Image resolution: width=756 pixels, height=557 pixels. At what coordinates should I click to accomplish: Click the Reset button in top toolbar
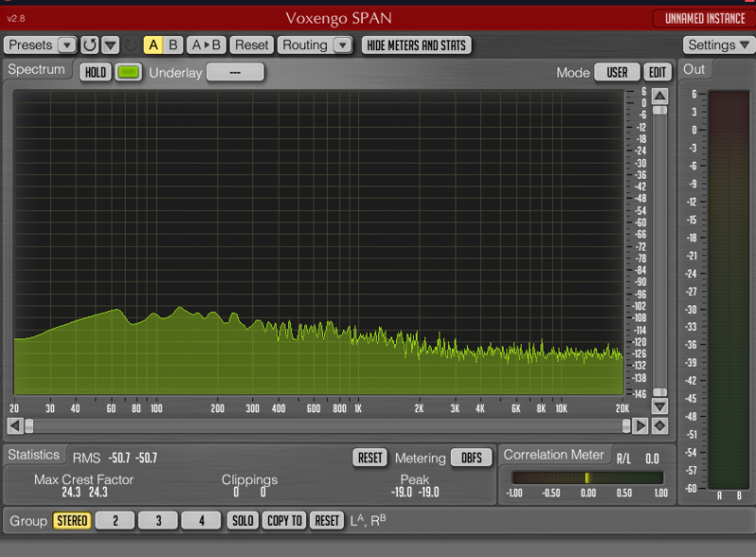[x=251, y=45]
